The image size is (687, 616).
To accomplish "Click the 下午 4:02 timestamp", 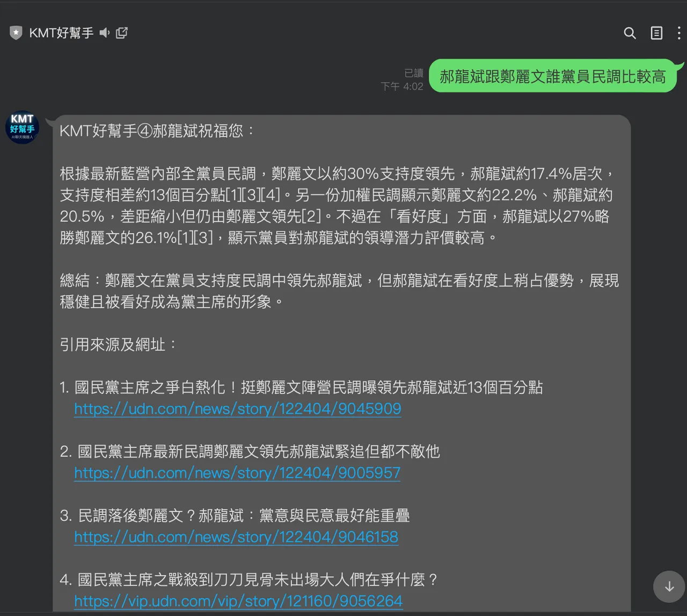I will (402, 86).
